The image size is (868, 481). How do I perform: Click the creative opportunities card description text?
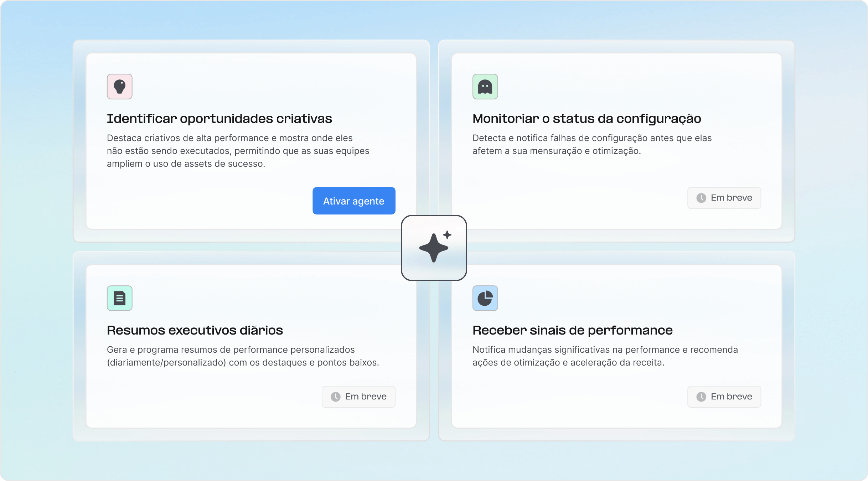(x=238, y=150)
